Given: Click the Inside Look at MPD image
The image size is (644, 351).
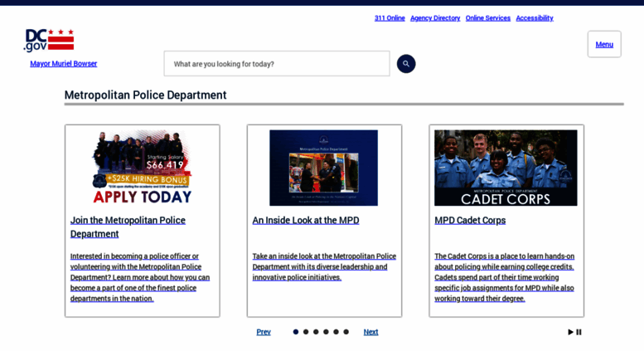Looking at the screenshot, I should (x=323, y=168).
